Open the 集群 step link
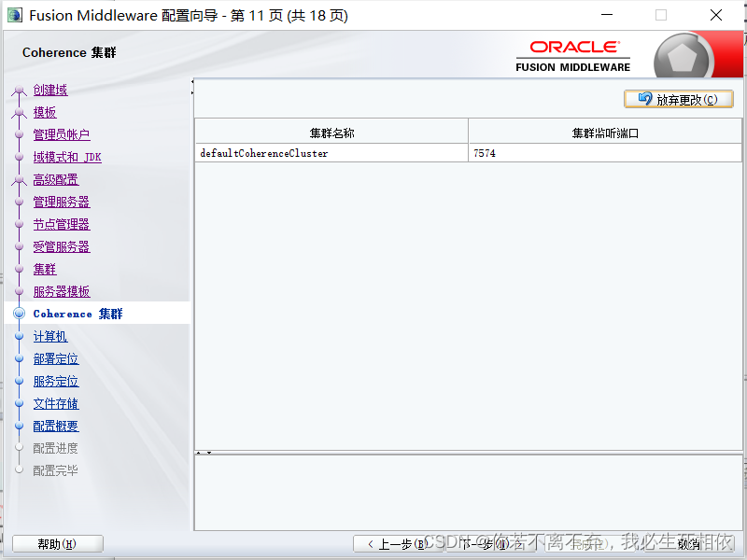 (45, 269)
